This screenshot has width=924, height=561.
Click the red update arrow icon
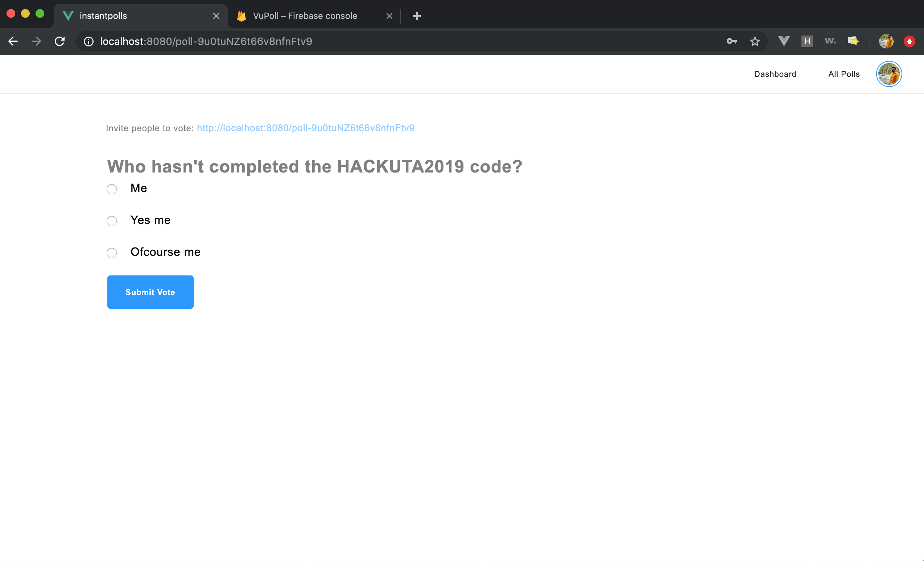tap(909, 41)
